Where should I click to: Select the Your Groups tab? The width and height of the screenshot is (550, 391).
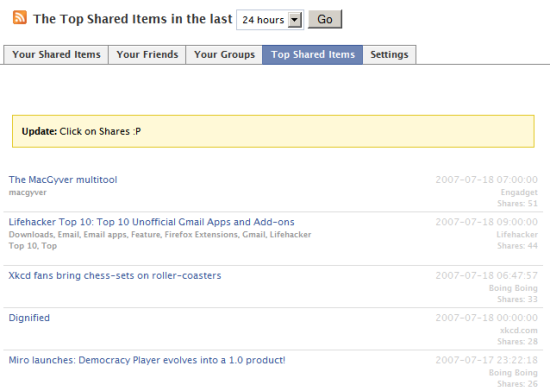coord(224,55)
